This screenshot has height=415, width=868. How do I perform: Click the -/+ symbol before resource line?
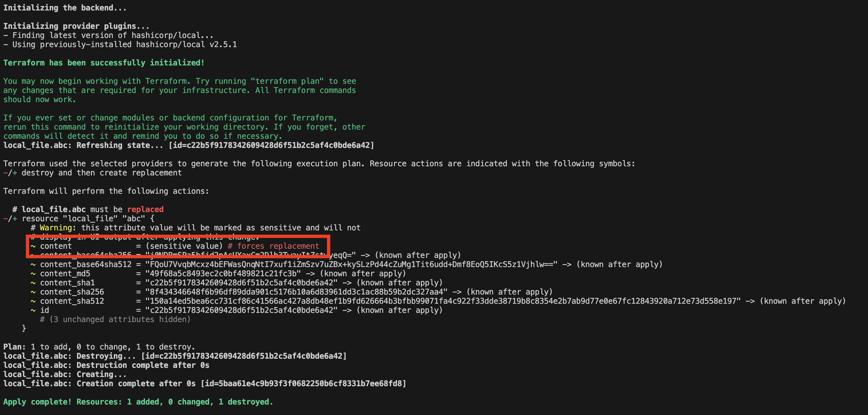click(10, 219)
